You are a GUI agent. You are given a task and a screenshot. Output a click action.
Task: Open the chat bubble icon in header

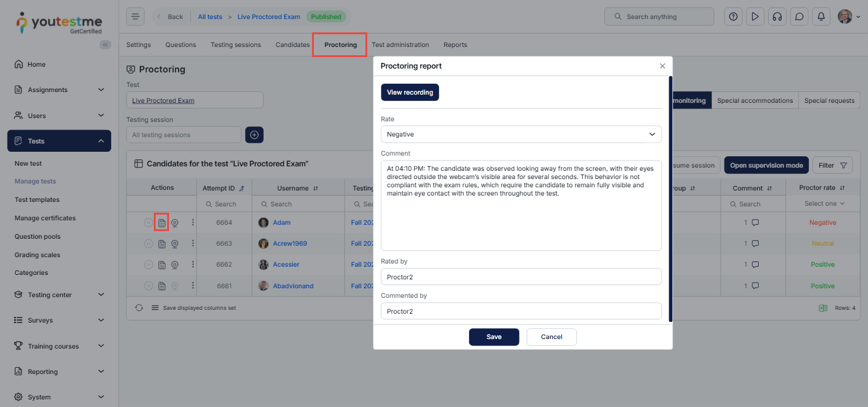pyautogui.click(x=799, y=17)
